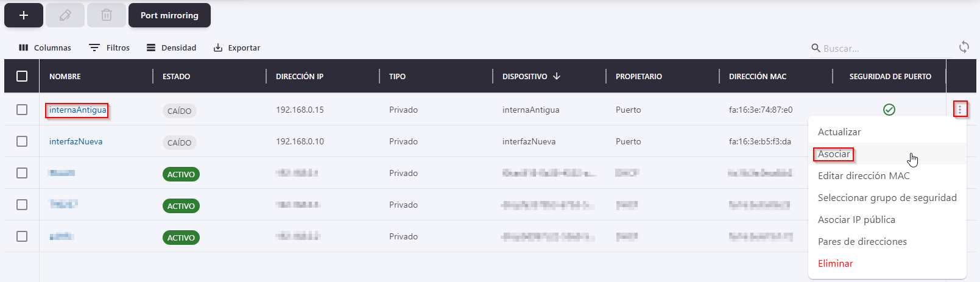Click the Exportar download button
980x282 pixels.
pos(237,48)
